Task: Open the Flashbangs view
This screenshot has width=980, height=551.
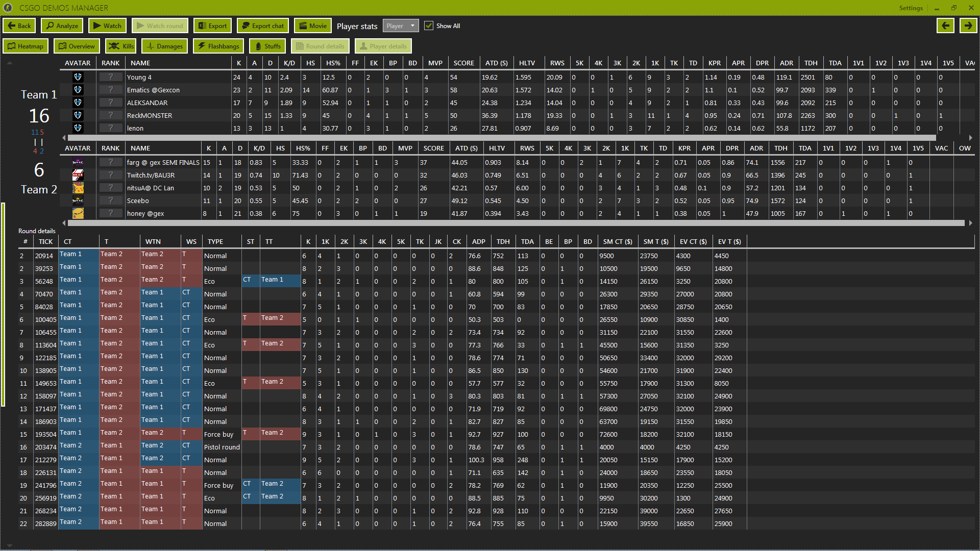Action: click(x=218, y=46)
